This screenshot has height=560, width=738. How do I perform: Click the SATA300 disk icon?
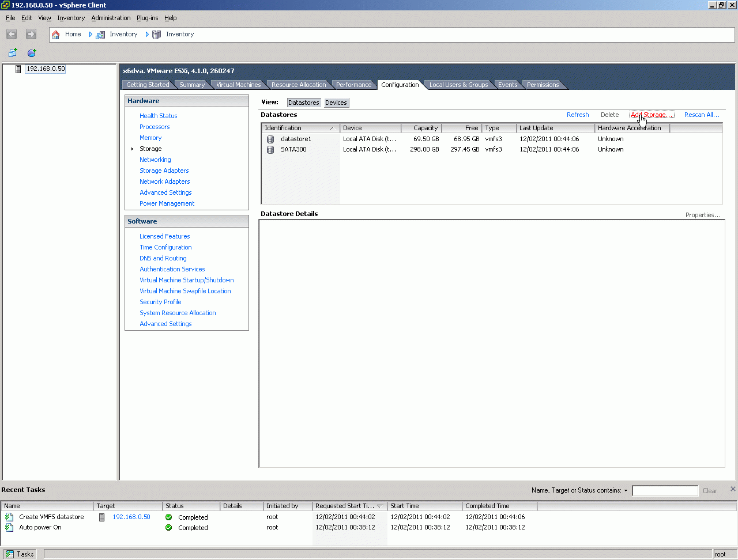(x=270, y=150)
